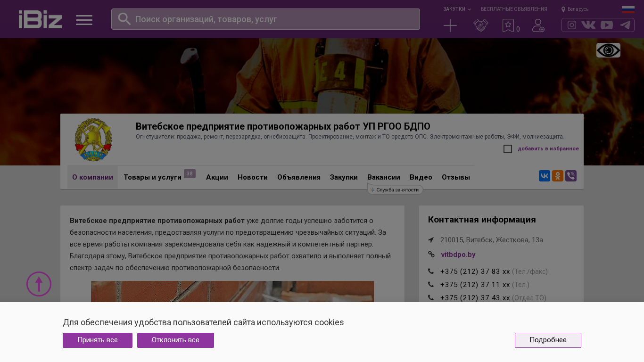Accept all cookies with Принять все

click(98, 340)
